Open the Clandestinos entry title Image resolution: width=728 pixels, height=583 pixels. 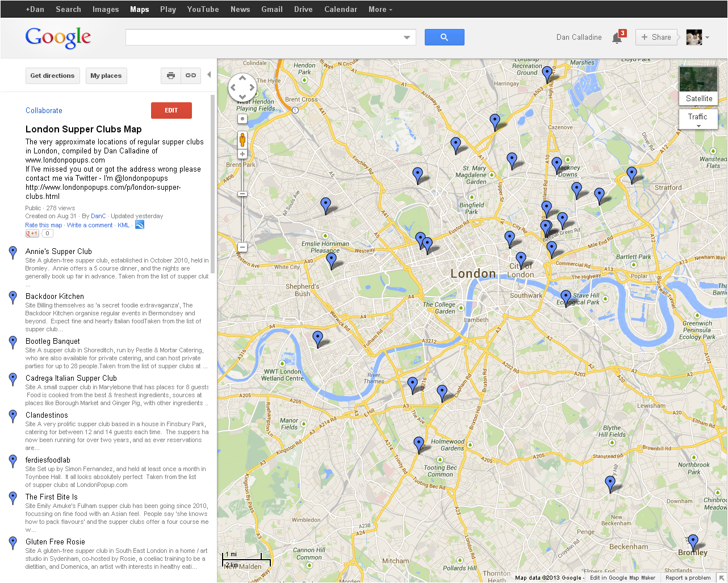point(47,415)
